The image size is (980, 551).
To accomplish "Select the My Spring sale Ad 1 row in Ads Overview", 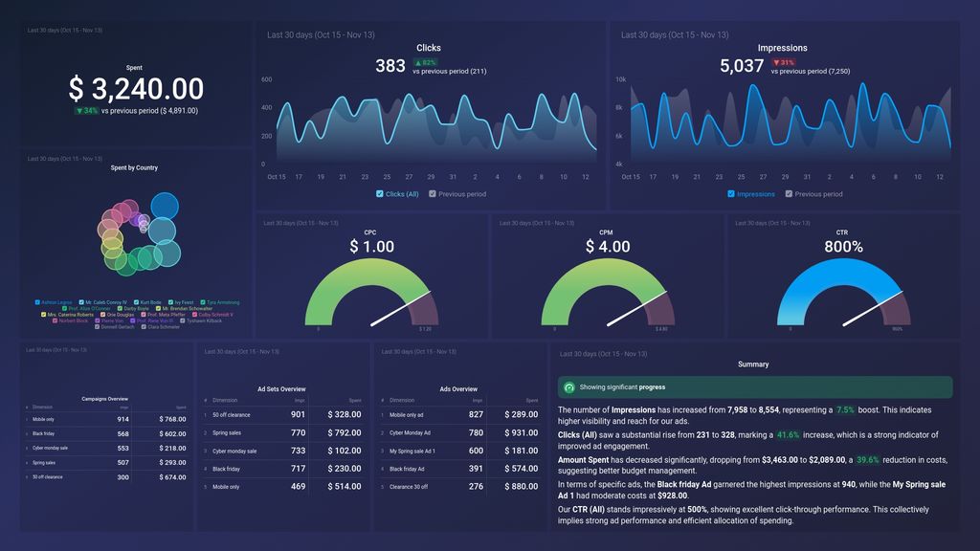I will click(x=459, y=451).
